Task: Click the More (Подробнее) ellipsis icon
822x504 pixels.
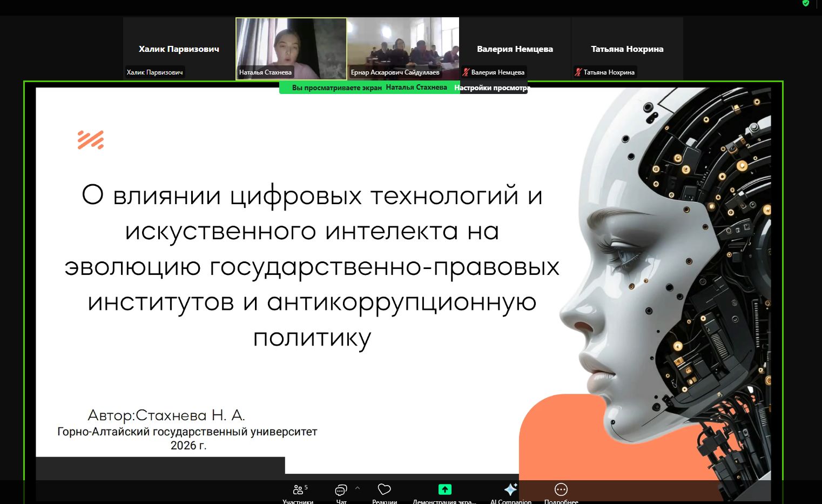Action: point(561,489)
